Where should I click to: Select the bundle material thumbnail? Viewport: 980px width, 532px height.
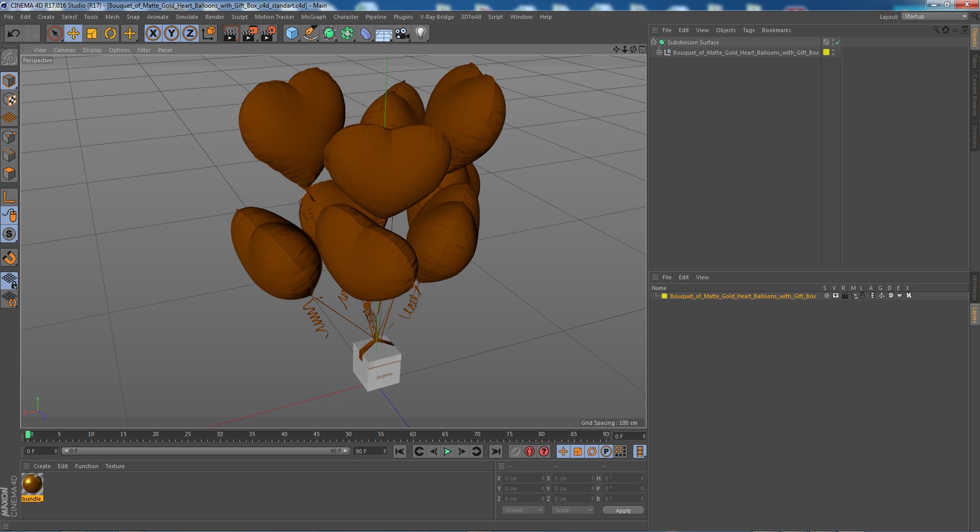coord(32,484)
